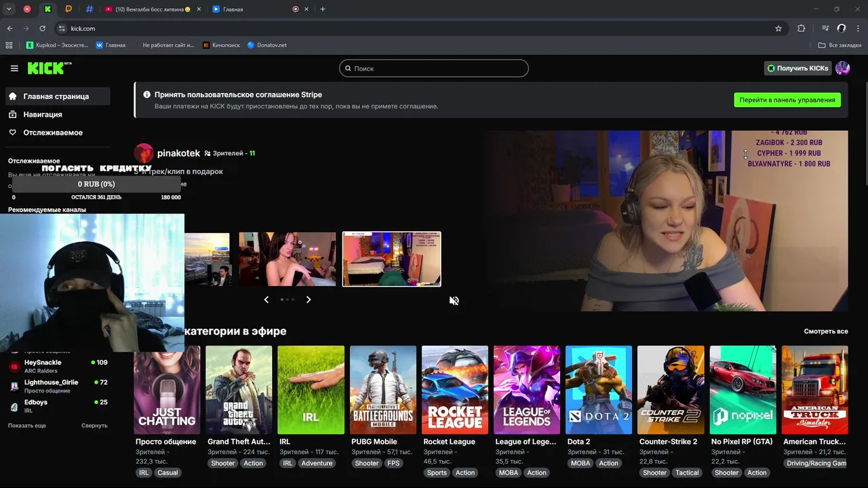
Task: Open the Just Chatting category cover
Action: pyautogui.click(x=167, y=390)
